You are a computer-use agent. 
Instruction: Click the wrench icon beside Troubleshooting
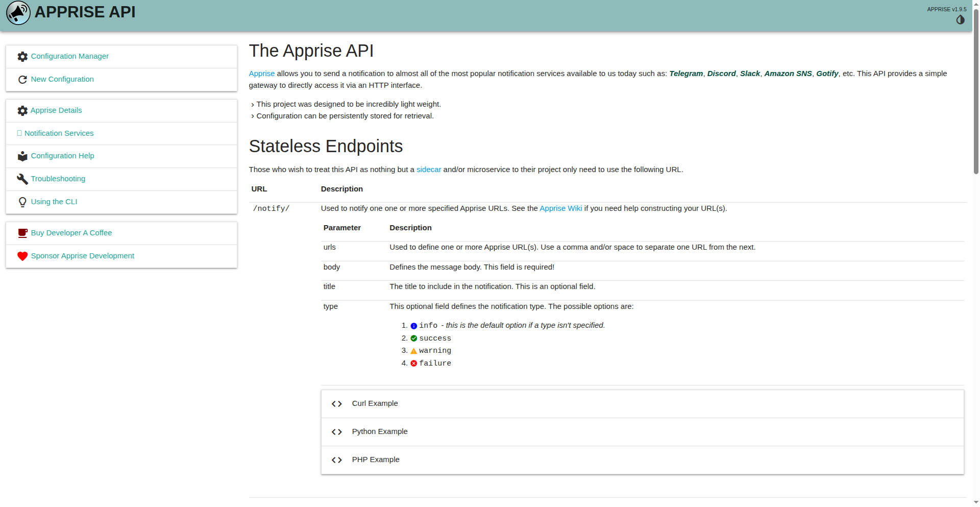coord(22,179)
